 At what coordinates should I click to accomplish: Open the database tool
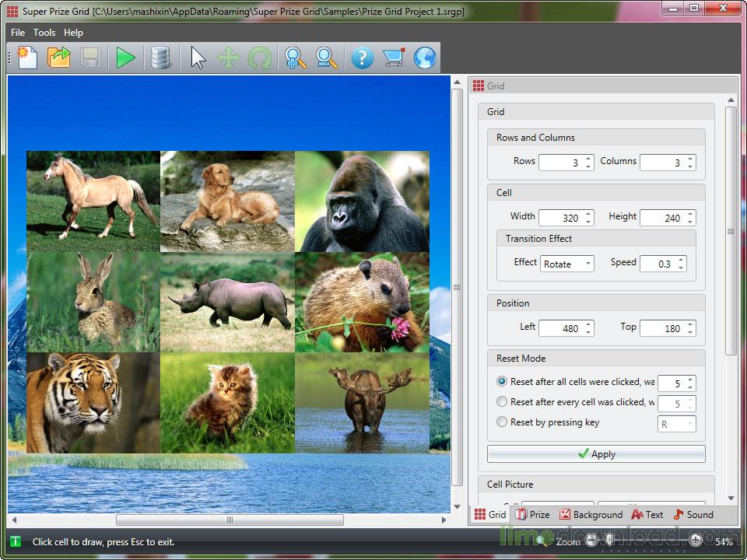(161, 57)
